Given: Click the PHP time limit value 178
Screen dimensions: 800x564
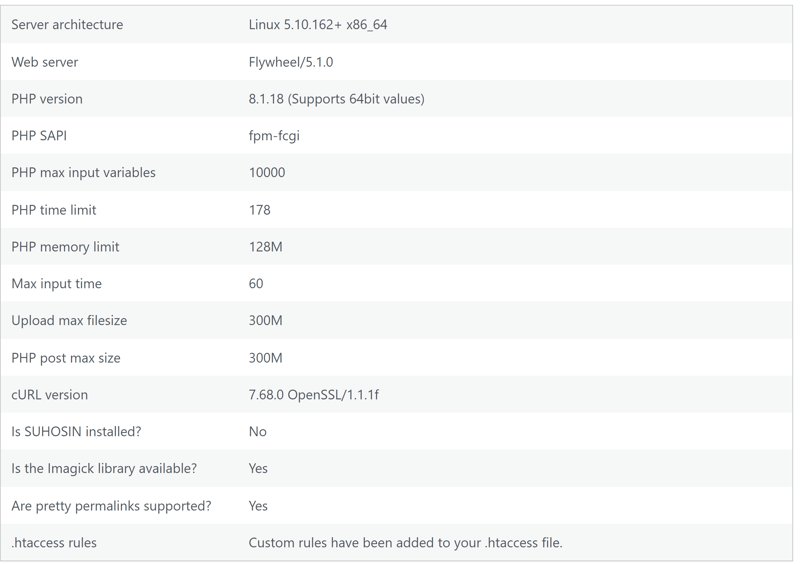Looking at the screenshot, I should tap(260, 210).
